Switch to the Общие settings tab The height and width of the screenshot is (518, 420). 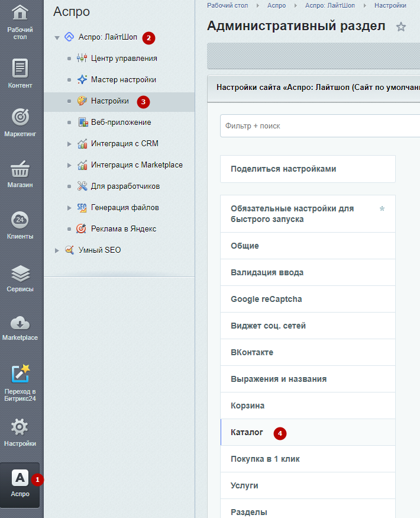pos(308,246)
